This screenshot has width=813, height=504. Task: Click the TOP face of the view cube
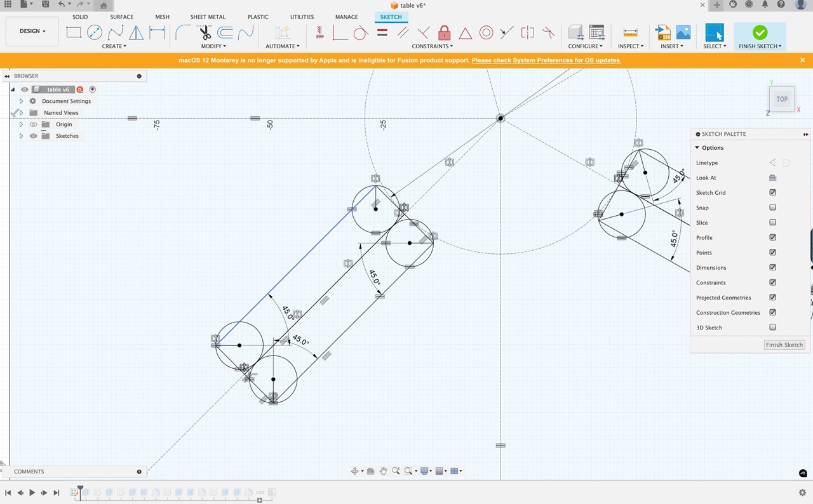pyautogui.click(x=782, y=99)
